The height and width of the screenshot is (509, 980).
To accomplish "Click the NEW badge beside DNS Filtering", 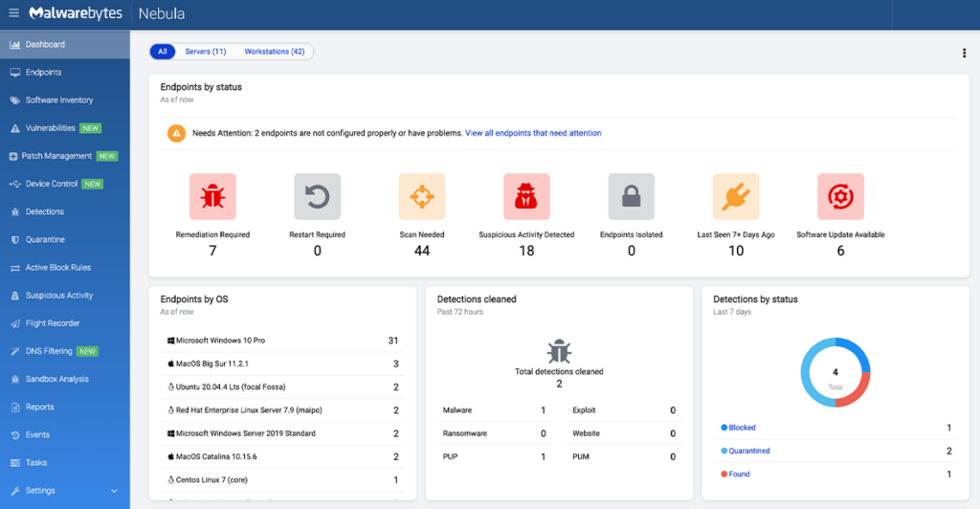I will click(87, 352).
